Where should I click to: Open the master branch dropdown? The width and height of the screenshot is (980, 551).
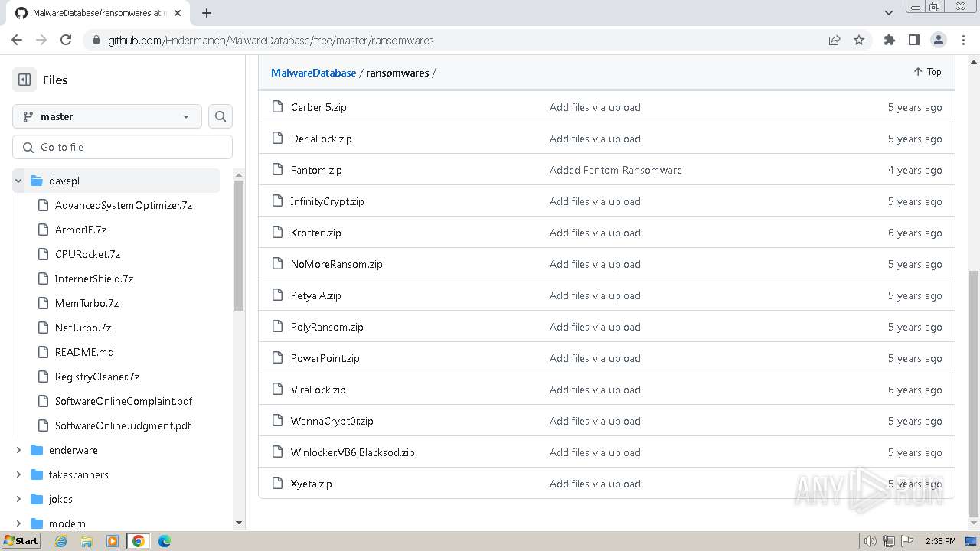(x=107, y=116)
